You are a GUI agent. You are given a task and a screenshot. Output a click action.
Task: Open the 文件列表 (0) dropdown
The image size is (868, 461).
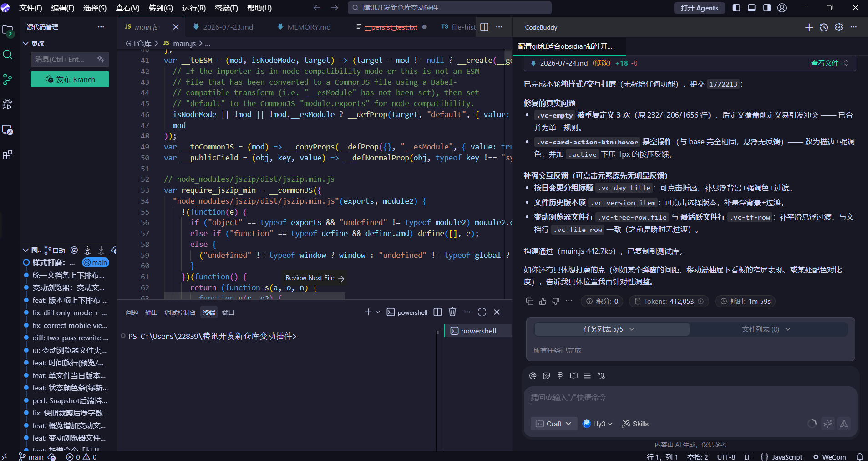(766, 329)
